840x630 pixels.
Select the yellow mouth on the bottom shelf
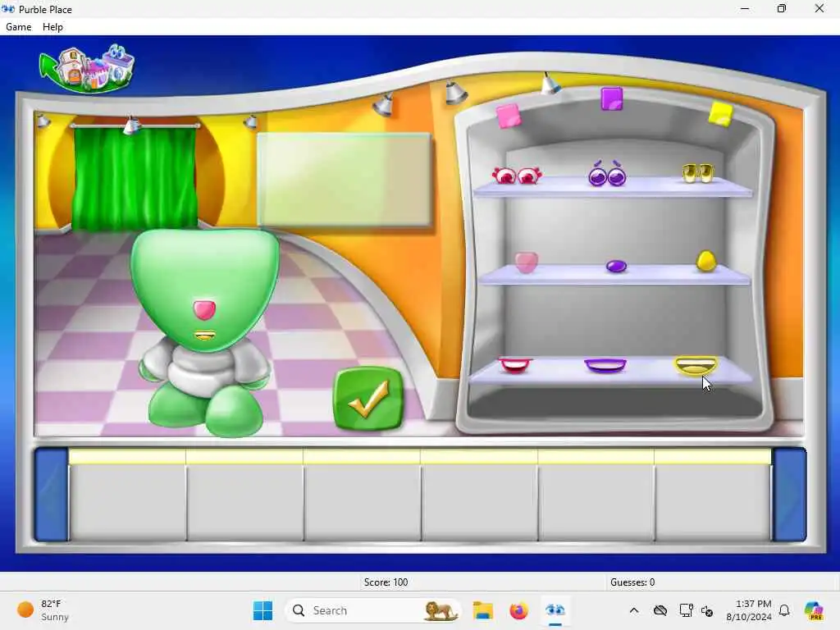pyautogui.click(x=696, y=365)
